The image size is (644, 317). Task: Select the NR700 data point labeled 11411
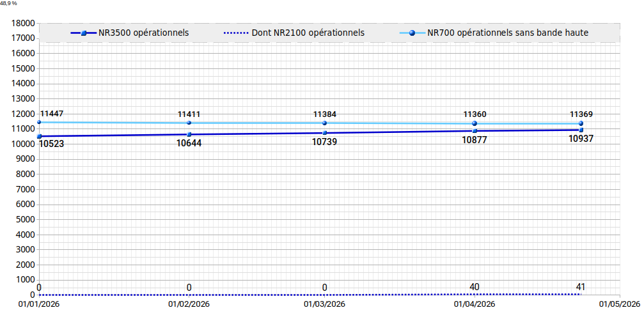point(189,123)
